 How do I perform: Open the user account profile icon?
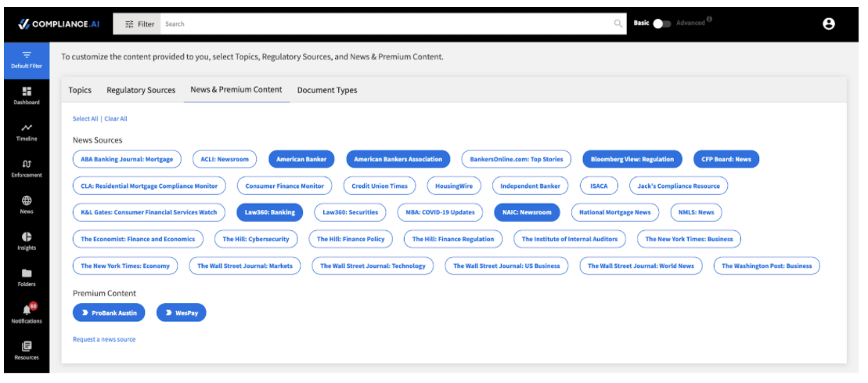[828, 23]
